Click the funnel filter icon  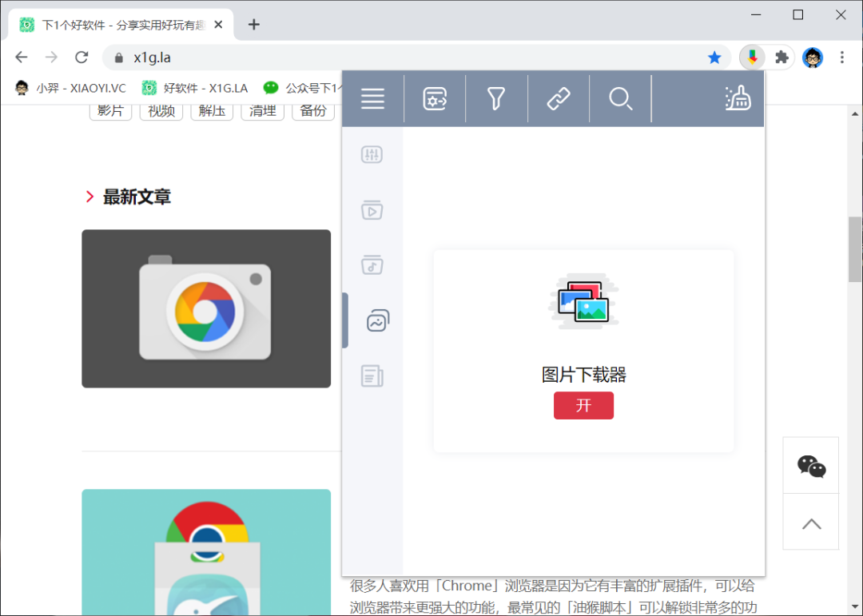[496, 99]
